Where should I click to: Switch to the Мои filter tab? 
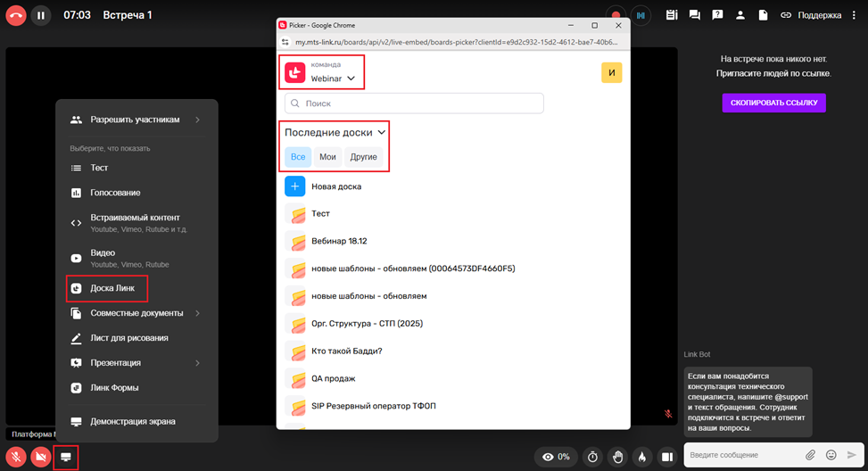pos(327,157)
